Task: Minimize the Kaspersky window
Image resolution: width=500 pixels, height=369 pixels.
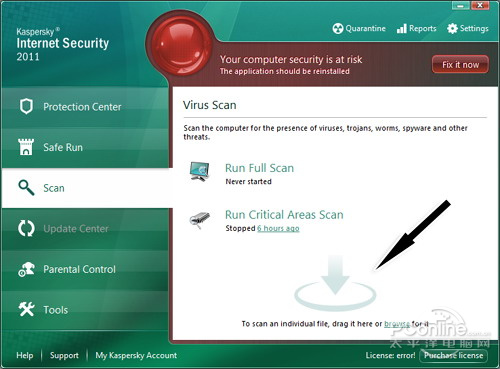Action: [x=461, y=5]
